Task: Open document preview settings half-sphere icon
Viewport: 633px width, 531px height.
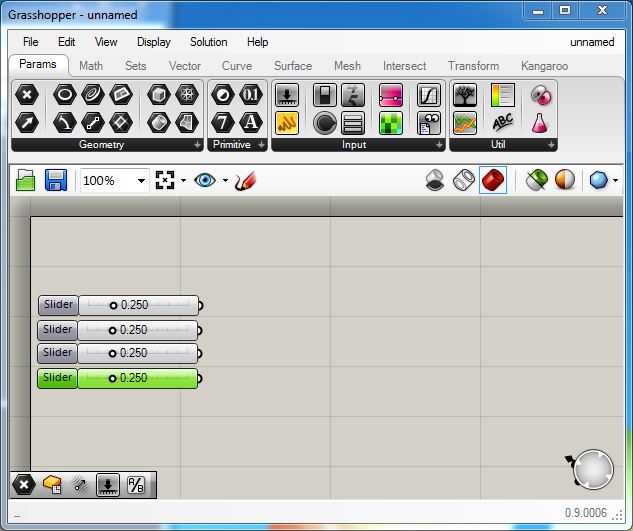Action: pyautogui.click(x=565, y=180)
